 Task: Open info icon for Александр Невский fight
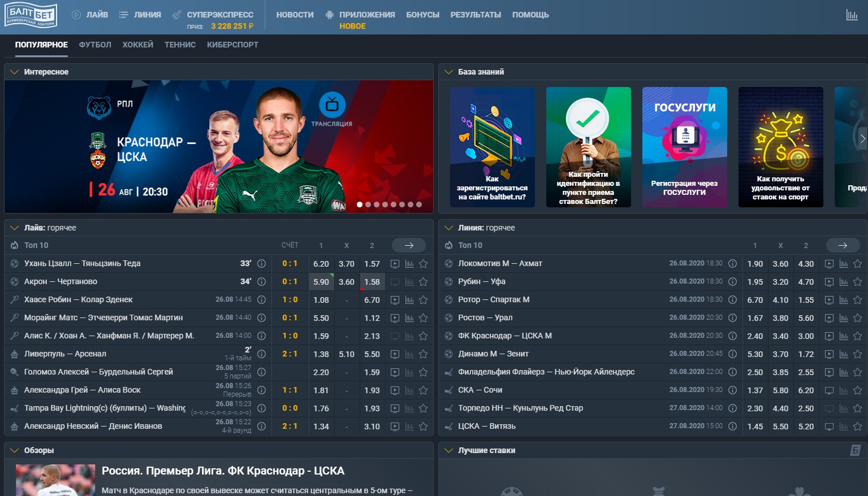[x=261, y=427]
